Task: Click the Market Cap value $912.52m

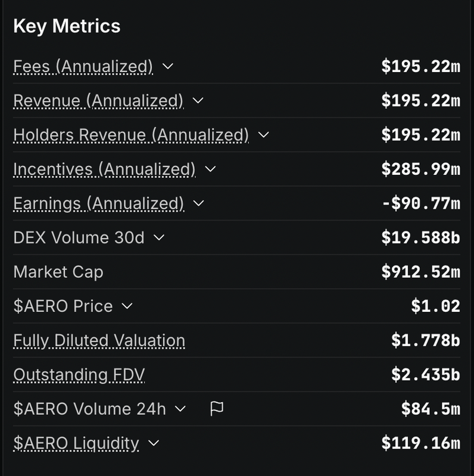Action: (421, 272)
